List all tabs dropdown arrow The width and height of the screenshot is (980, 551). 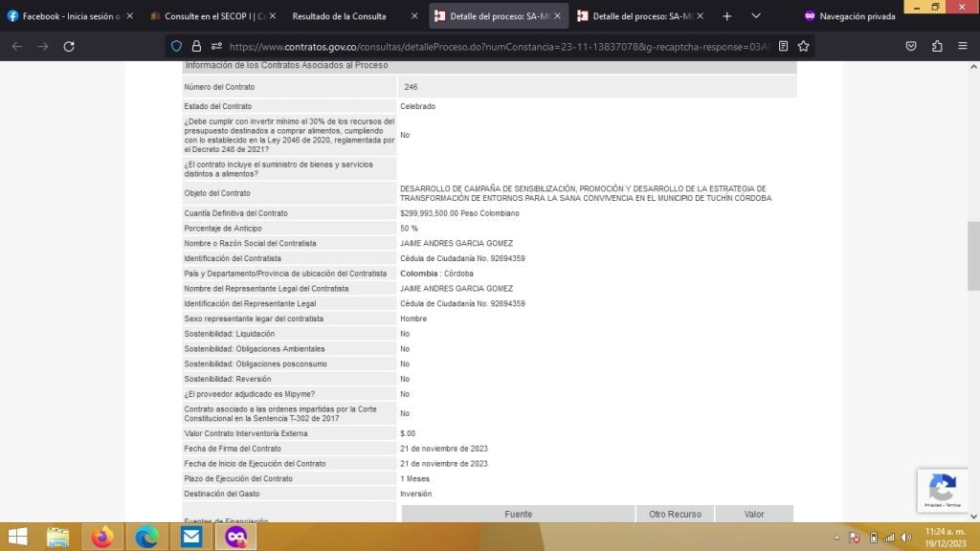click(756, 16)
